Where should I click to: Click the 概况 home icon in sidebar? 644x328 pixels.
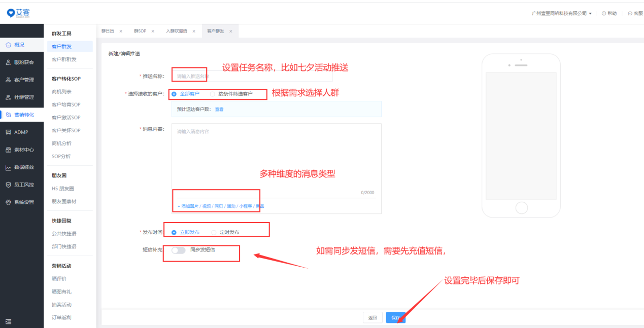tap(8, 45)
